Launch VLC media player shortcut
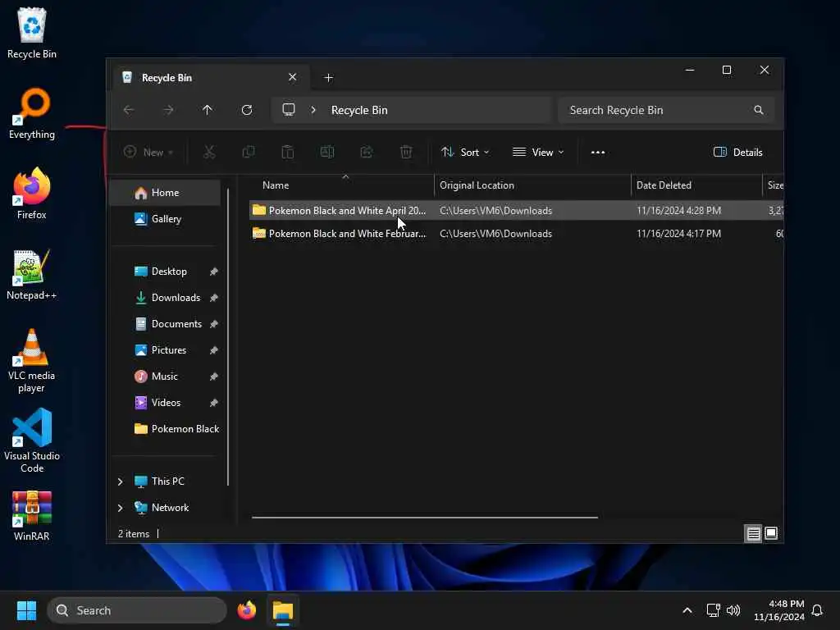This screenshot has width=840, height=630. coord(32,360)
